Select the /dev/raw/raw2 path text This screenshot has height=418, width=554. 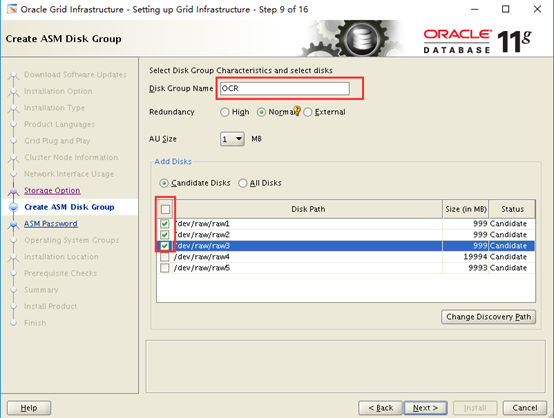coord(202,235)
